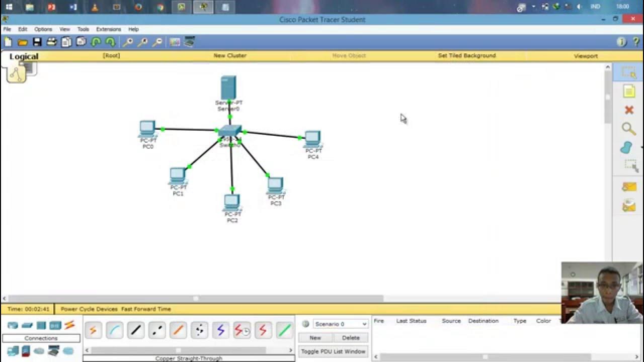Click the Viewport button
Viewport: 644px width, 362px height.
[586, 56]
